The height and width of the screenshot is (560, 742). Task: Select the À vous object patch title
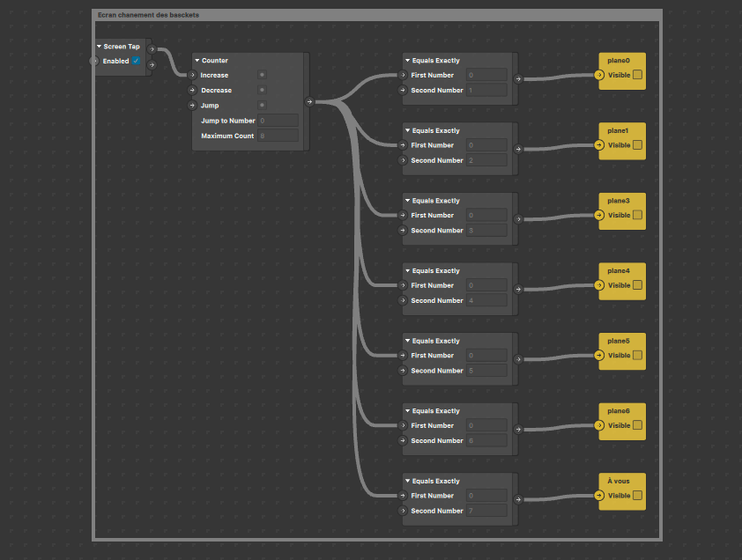pyautogui.click(x=619, y=481)
